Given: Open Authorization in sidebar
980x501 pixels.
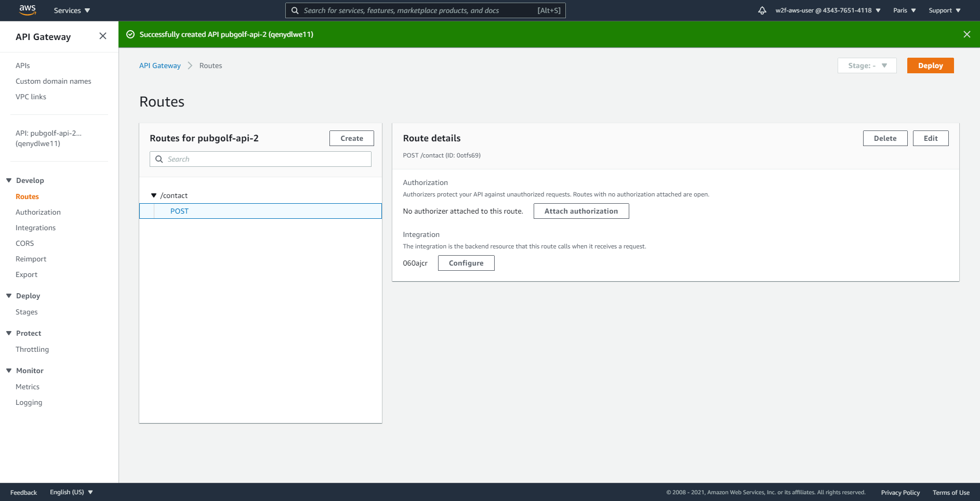Looking at the screenshot, I should point(38,212).
